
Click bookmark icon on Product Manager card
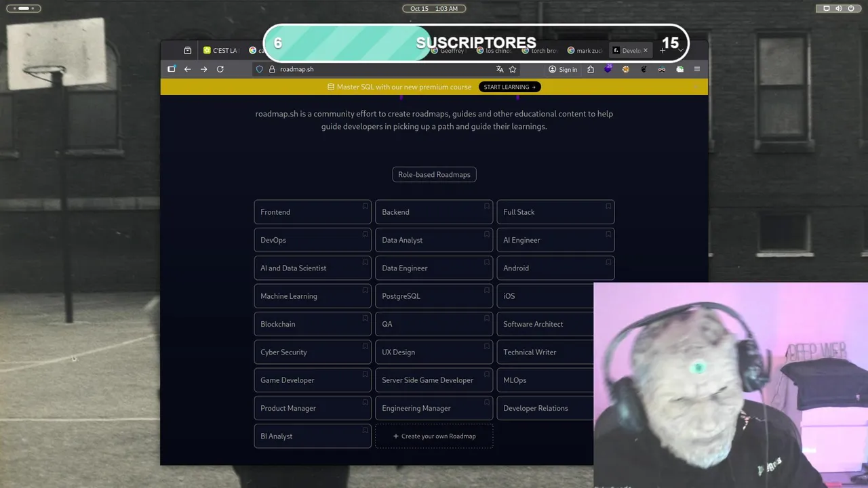click(365, 402)
